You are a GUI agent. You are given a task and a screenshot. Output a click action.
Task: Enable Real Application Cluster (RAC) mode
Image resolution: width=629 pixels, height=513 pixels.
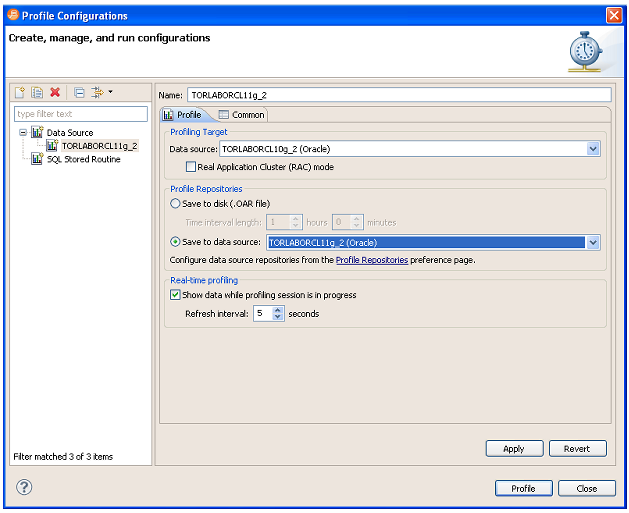(x=191, y=166)
